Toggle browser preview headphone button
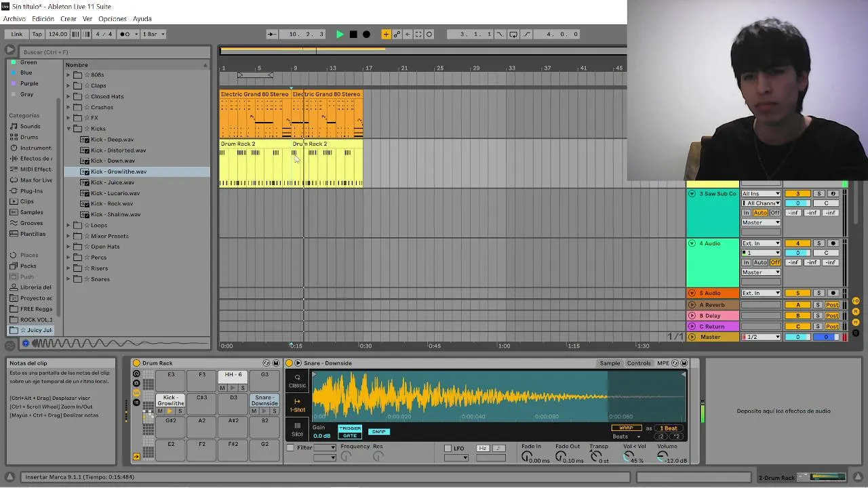The width and height of the screenshot is (868, 488). (x=26, y=344)
